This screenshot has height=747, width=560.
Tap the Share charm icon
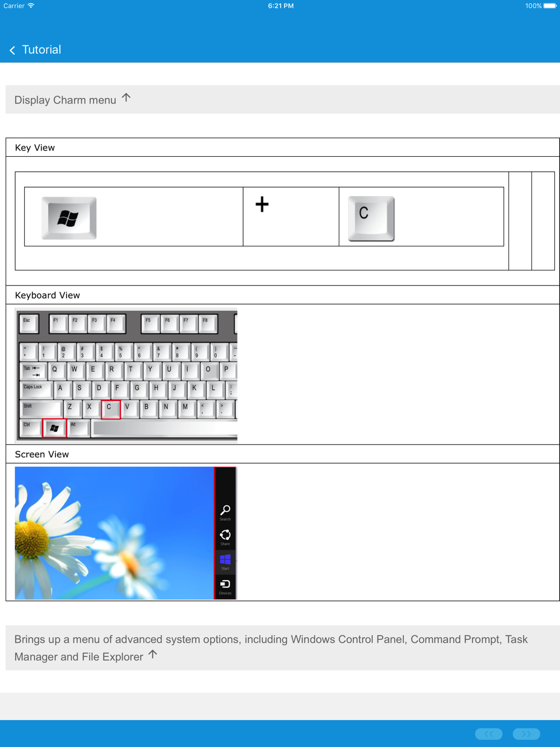tap(225, 537)
